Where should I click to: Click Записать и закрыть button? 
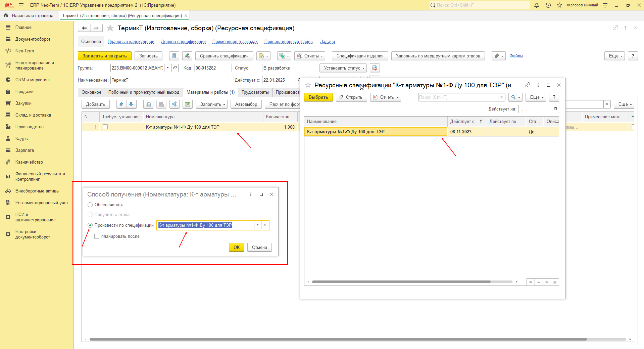(105, 56)
